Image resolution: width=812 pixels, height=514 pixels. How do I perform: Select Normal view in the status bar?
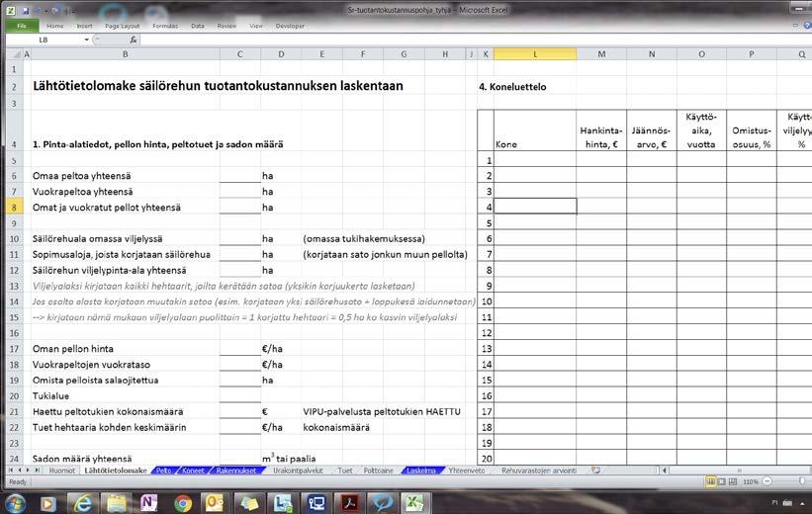711,481
